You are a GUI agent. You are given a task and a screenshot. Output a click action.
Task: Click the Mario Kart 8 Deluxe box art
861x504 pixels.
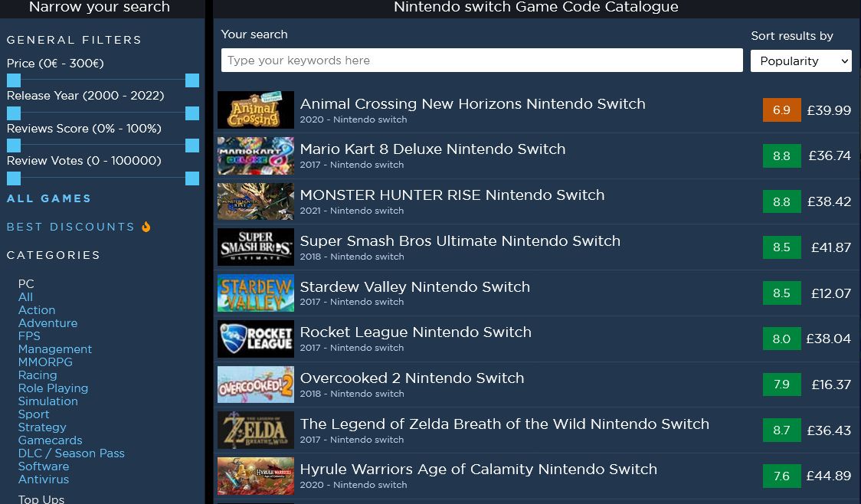coord(255,155)
